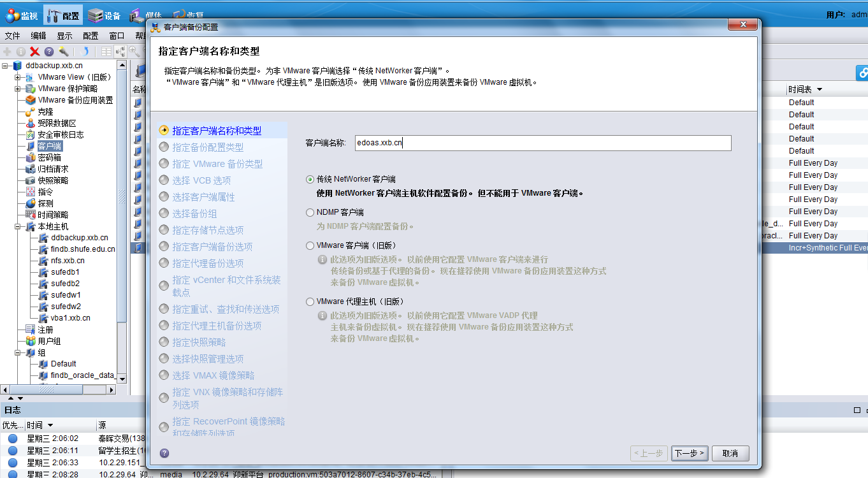Click log entry 星期三 2:06:02
Image resolution: width=868 pixels, height=478 pixels.
click(52, 438)
